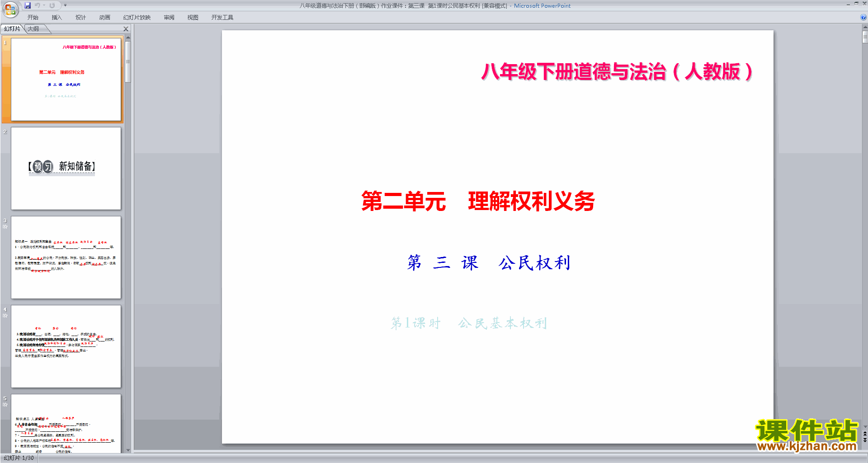The height and width of the screenshot is (463, 868).
Task: Open the 开始 ribbon tab
Action: (33, 17)
